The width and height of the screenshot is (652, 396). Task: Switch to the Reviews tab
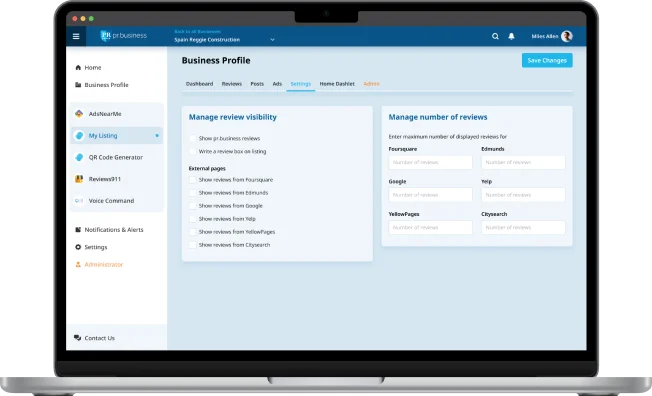pos(232,84)
